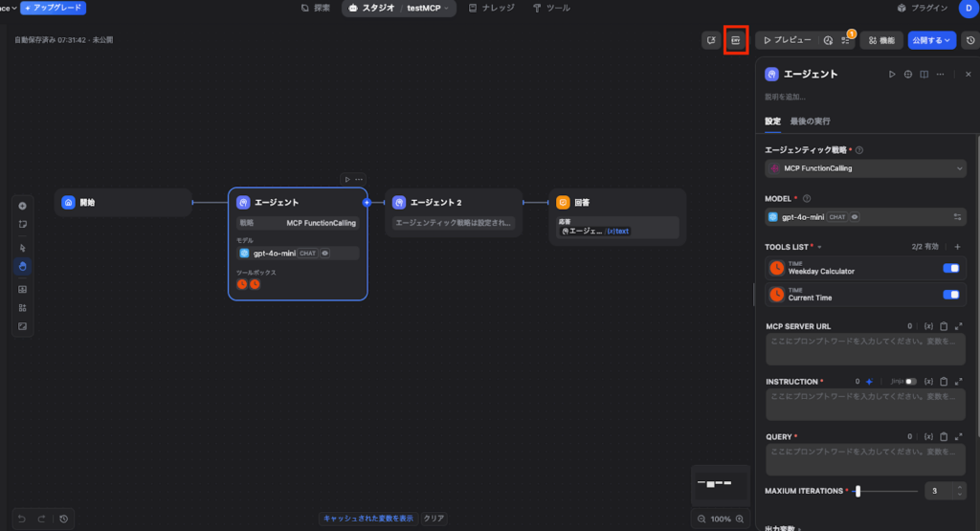Click the MAXIUM ITERATIONS slider handle
The height and width of the screenshot is (531, 980).
point(857,491)
